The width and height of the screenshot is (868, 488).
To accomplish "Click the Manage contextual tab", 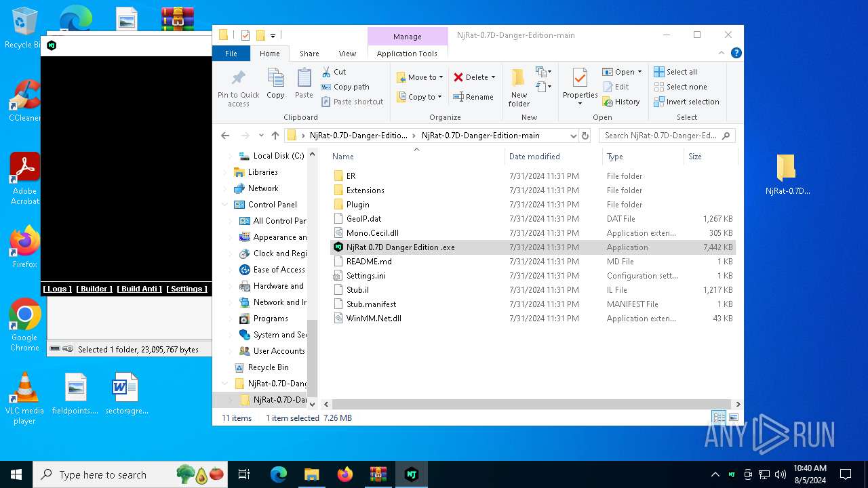I will [408, 37].
